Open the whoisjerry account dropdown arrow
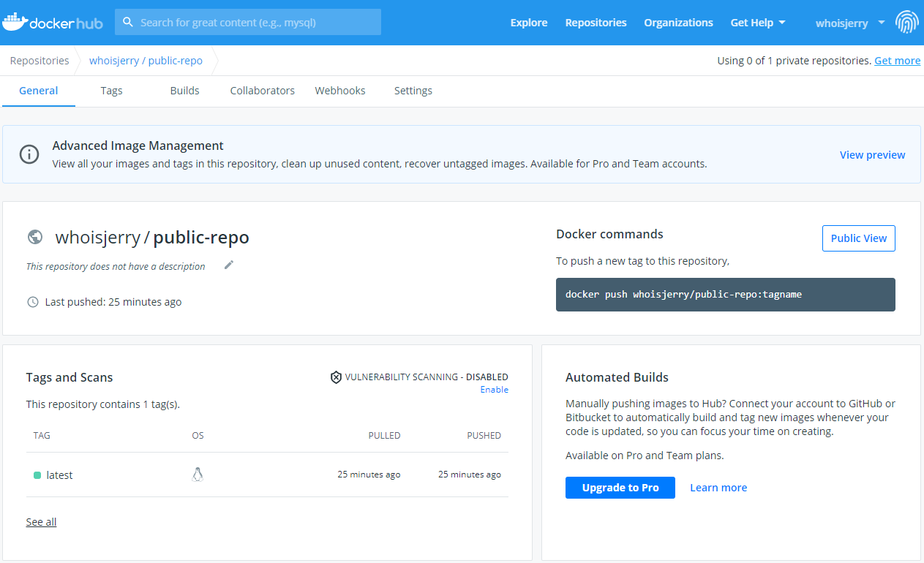The image size is (924, 563). [x=881, y=22]
